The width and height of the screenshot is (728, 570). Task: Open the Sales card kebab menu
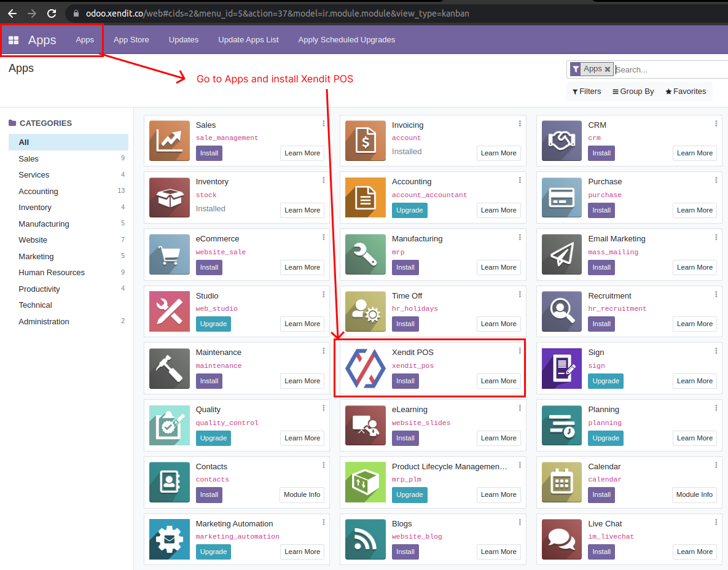(324, 123)
